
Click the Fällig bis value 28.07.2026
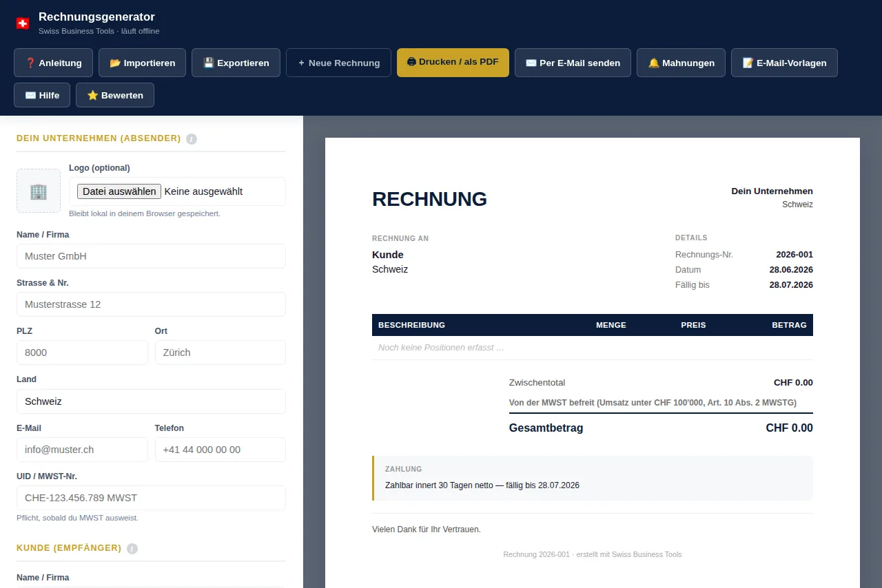[791, 285]
